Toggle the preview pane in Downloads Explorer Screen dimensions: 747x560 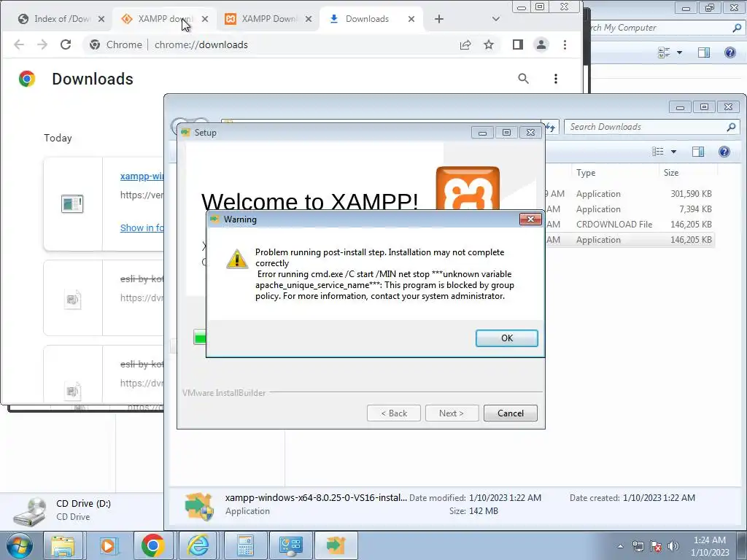pyautogui.click(x=698, y=152)
